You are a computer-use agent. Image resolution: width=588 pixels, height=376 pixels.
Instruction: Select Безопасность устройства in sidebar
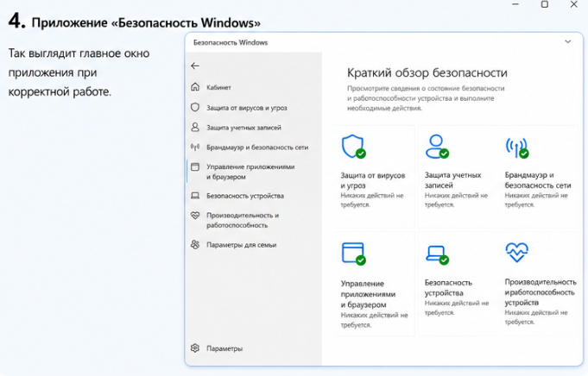(245, 196)
